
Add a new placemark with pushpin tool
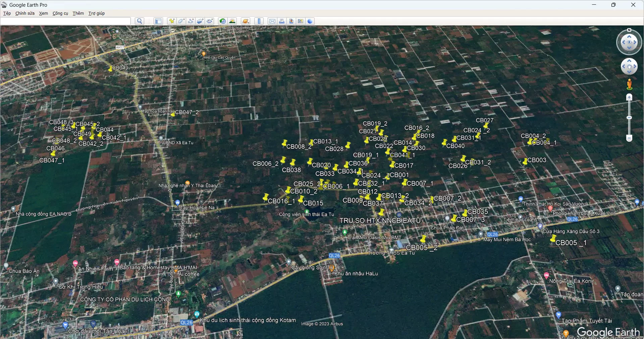(172, 21)
